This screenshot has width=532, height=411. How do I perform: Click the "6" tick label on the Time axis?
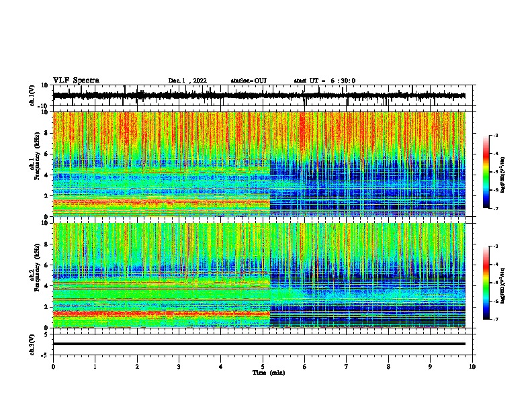click(x=305, y=367)
